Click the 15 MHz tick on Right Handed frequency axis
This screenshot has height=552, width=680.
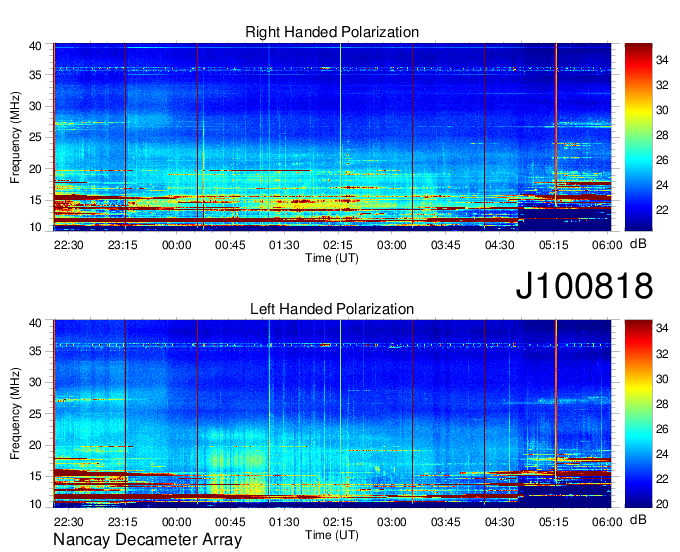point(35,200)
